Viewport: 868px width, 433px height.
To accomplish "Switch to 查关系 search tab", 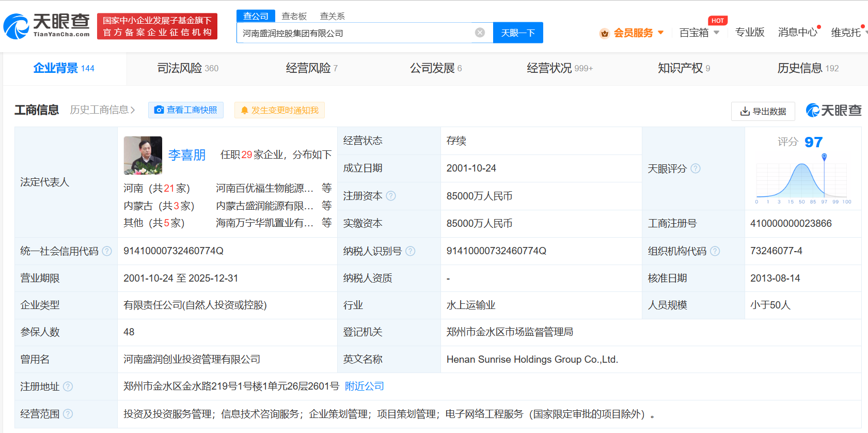I will pos(333,16).
